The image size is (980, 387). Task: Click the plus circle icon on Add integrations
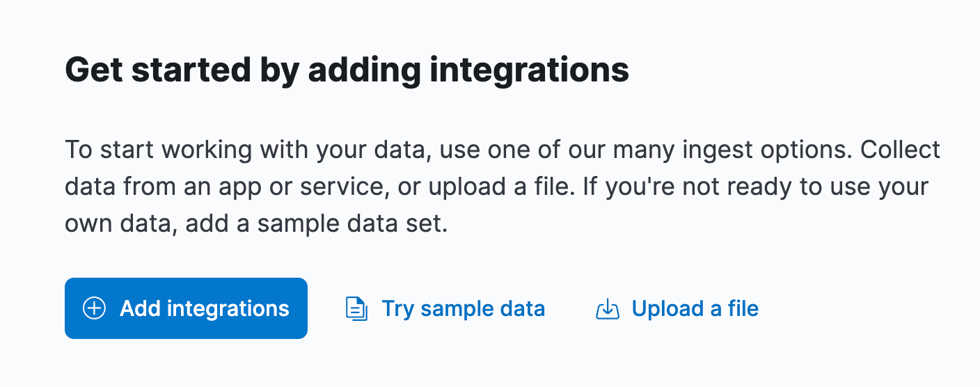click(94, 308)
